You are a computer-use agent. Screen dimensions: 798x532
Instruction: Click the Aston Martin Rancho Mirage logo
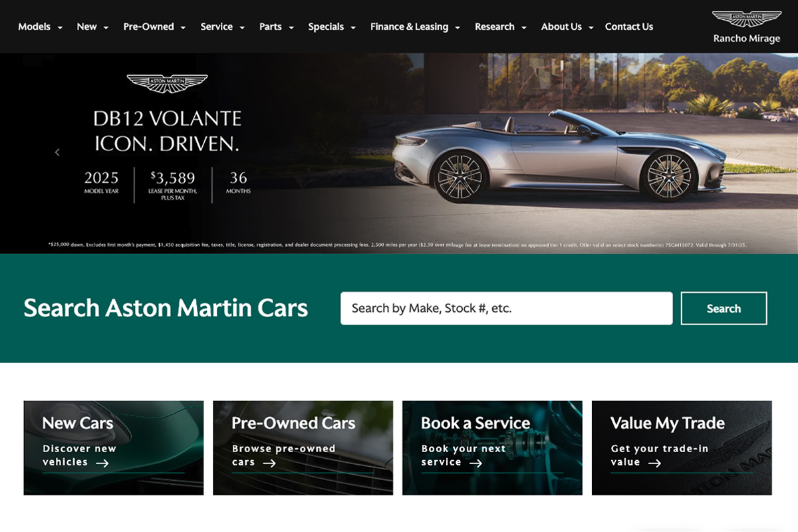(x=747, y=27)
